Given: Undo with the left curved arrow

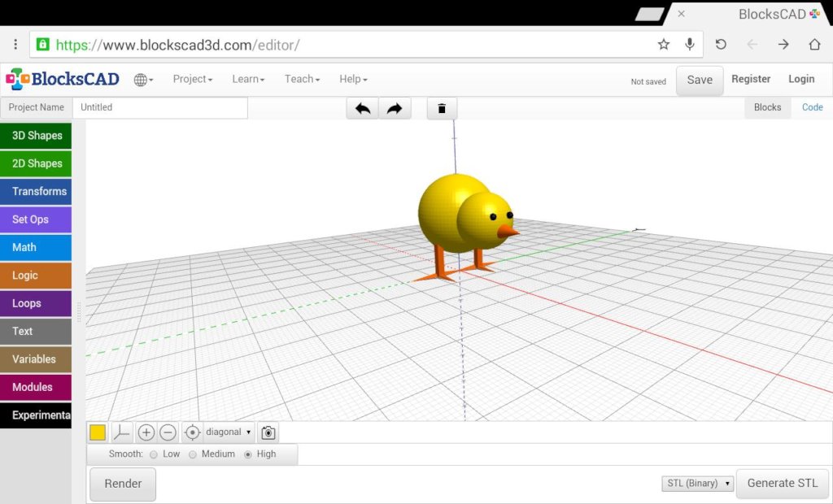Looking at the screenshot, I should 363,108.
